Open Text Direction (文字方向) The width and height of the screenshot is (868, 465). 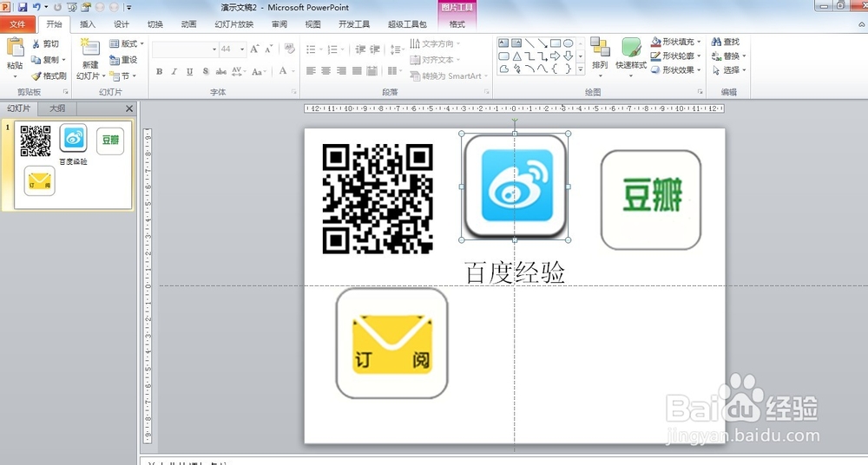point(435,43)
